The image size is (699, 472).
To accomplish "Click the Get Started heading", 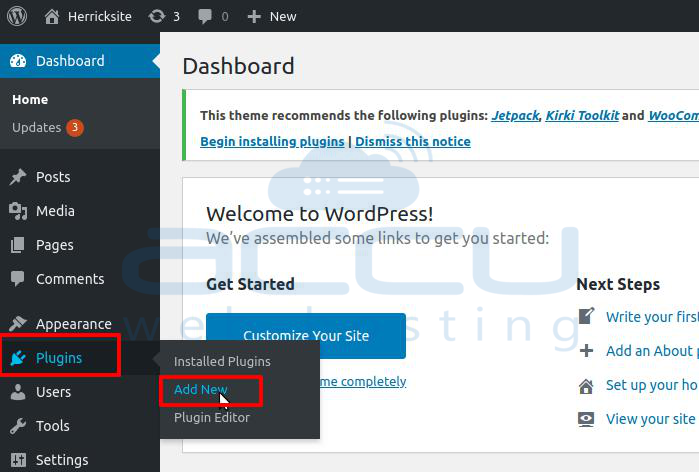I will 251,284.
